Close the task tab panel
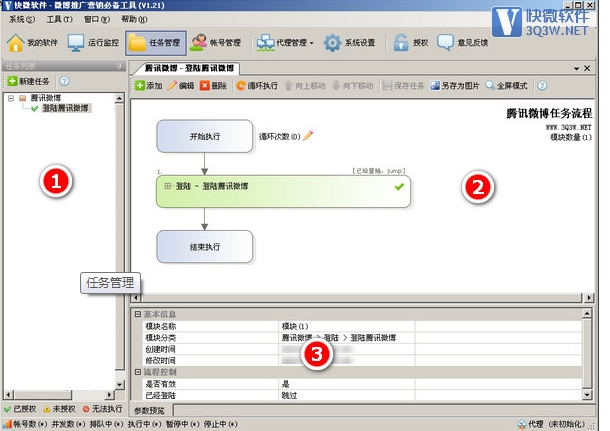This screenshot has height=431, width=610. [587, 68]
